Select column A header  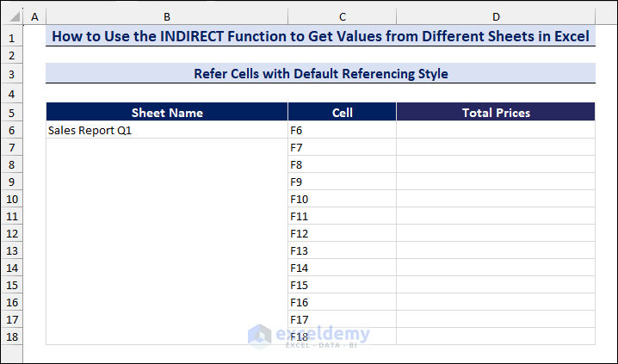[x=34, y=16]
